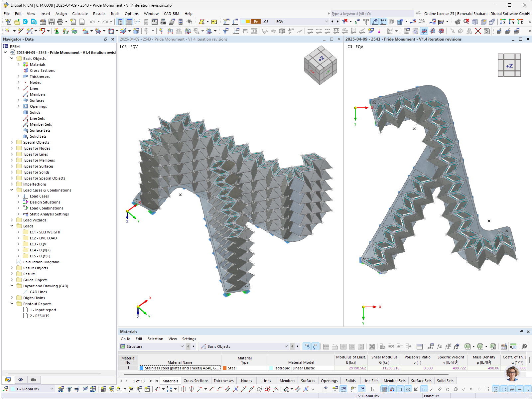Collapse the Basic Objects folder
The height and width of the screenshot is (399, 532).
click(12, 58)
